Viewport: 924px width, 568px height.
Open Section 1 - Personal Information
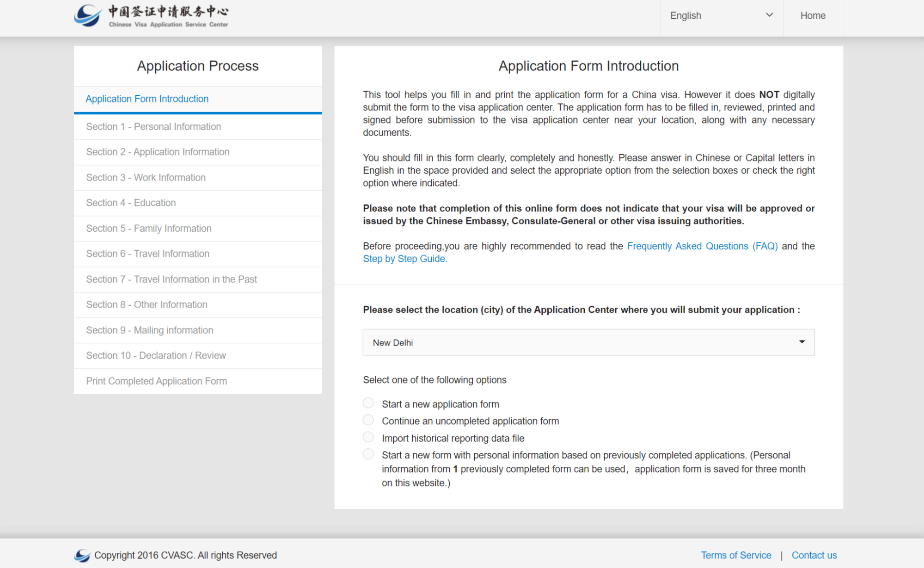coord(153,127)
